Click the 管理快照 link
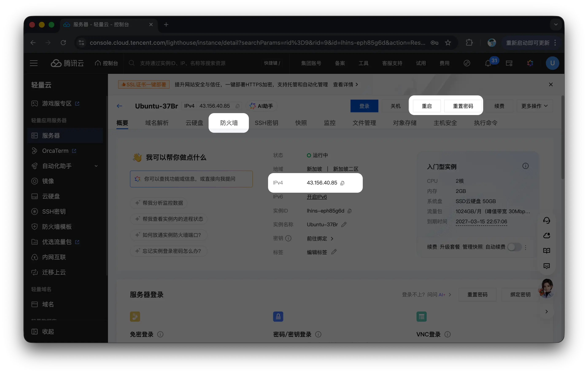Image resolution: width=588 pixels, height=374 pixels. coord(472,247)
